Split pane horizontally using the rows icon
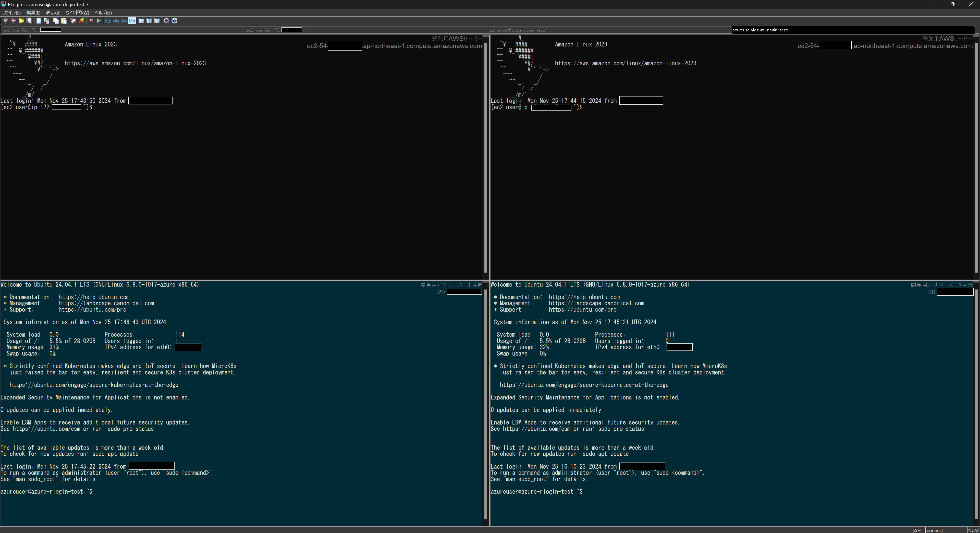980x533 pixels. point(141,21)
